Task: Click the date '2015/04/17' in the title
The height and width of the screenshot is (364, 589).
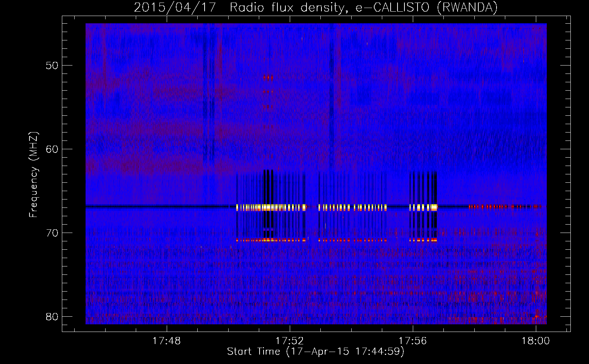Action: pos(175,8)
